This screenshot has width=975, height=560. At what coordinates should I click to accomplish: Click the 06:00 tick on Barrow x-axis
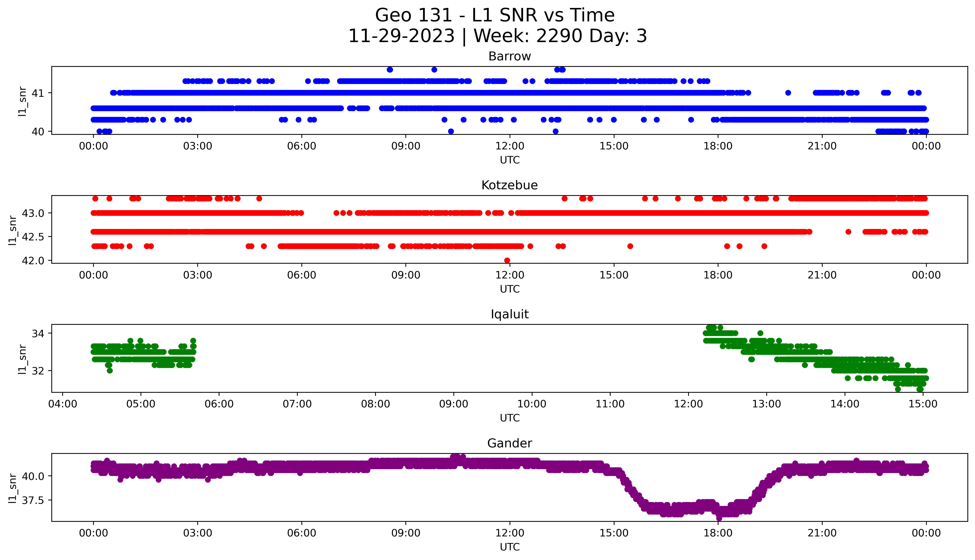click(302, 146)
